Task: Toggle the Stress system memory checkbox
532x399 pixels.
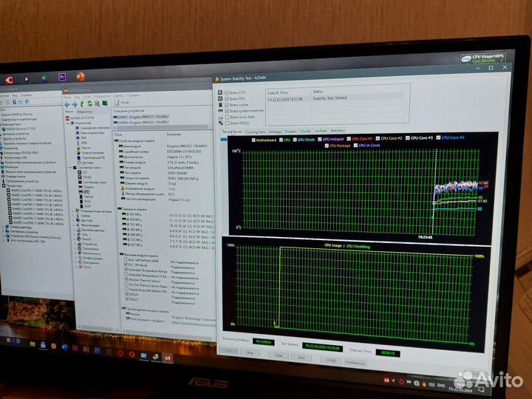Action: 227,111
